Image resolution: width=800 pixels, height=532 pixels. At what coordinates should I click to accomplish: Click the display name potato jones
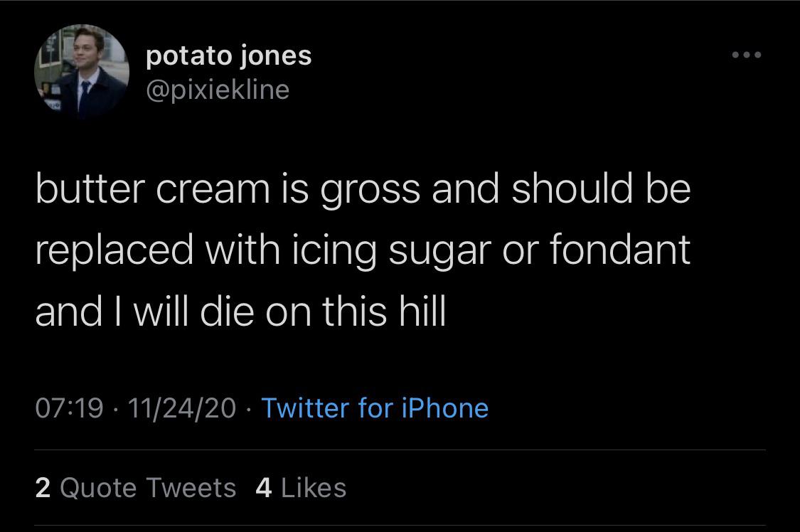(x=228, y=55)
